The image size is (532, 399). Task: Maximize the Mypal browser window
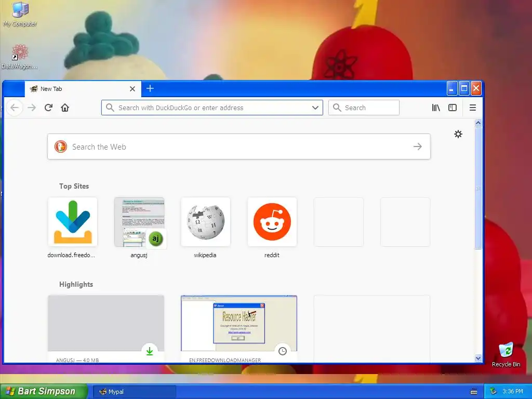click(464, 88)
